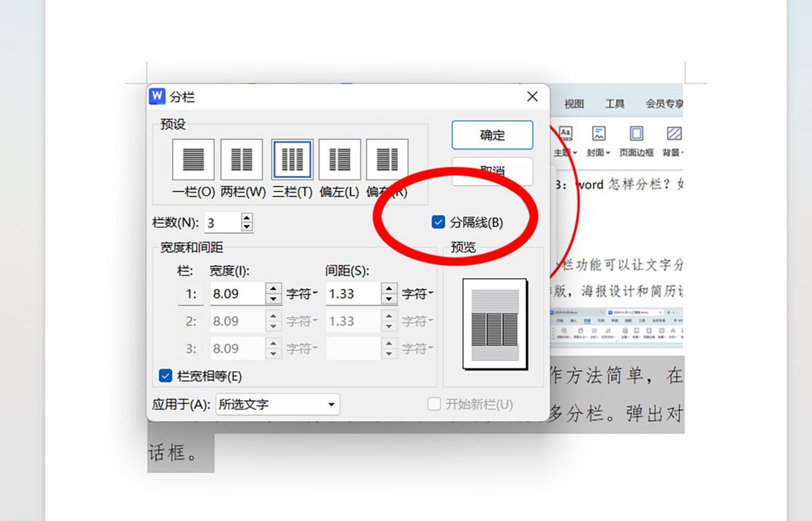Select the 一栏 one-column preset icon
This screenshot has width=812, height=521.
(x=194, y=160)
